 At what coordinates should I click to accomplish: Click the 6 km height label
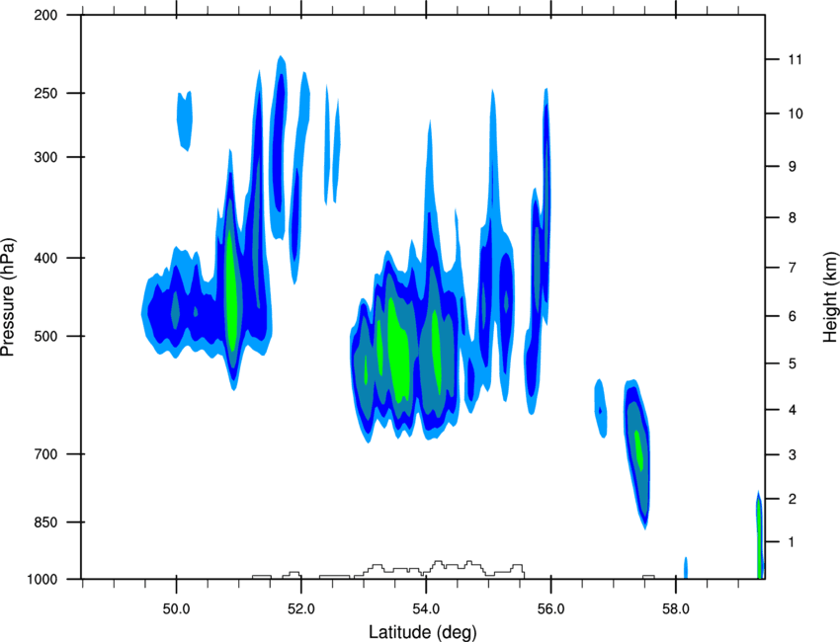793,316
